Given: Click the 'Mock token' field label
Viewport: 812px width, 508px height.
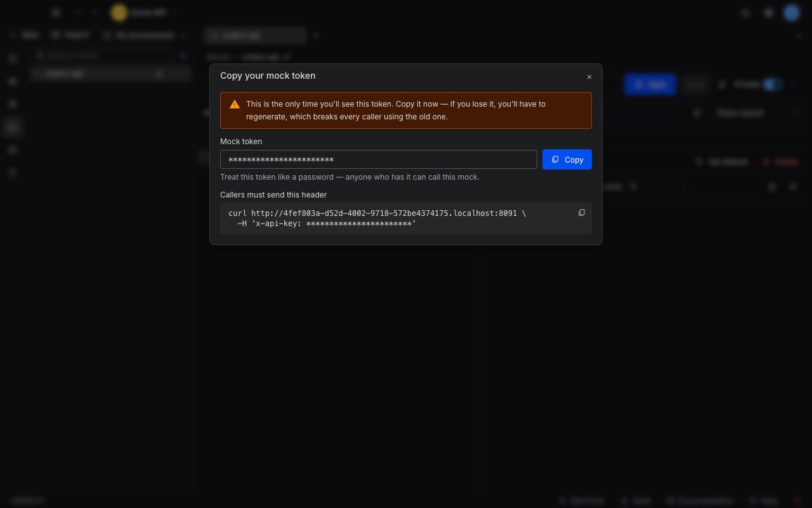Looking at the screenshot, I should click(241, 141).
